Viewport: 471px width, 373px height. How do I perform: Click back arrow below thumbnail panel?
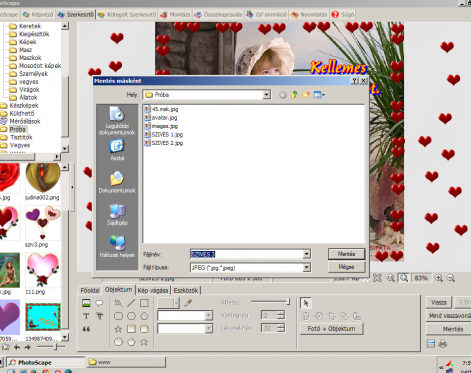pyautogui.click(x=17, y=347)
